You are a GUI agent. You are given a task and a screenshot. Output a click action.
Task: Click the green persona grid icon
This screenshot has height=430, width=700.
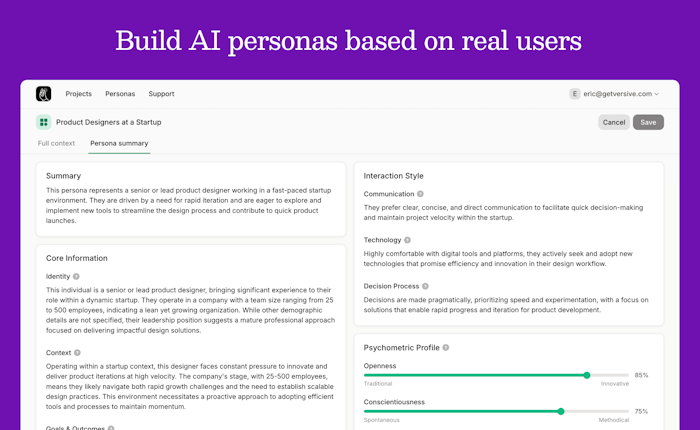tap(43, 122)
